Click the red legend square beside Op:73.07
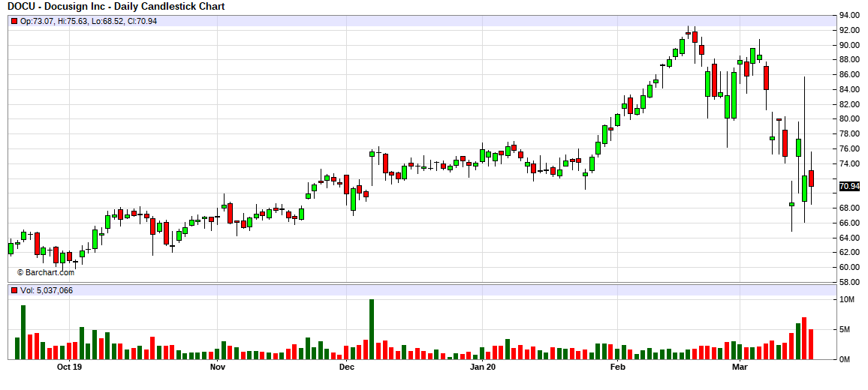 tap(14, 21)
